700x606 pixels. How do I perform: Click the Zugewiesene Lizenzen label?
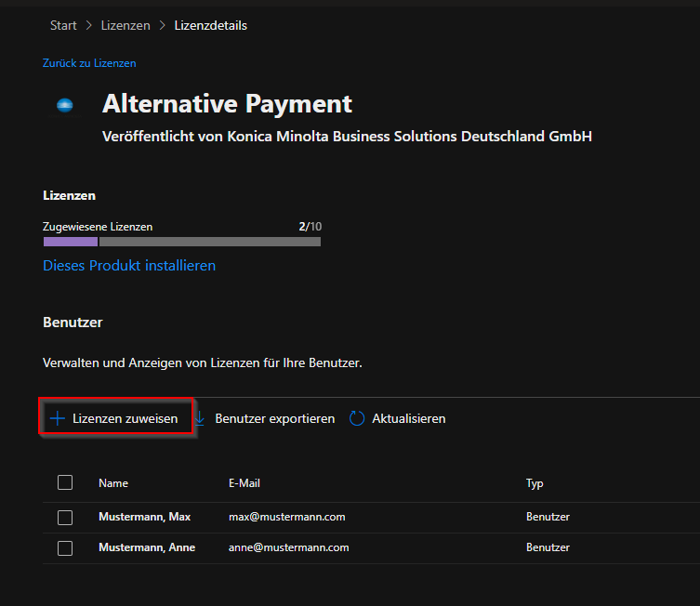(98, 227)
